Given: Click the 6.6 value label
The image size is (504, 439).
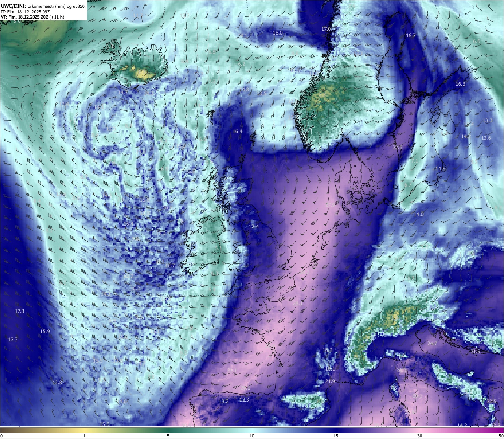Looking at the screenshot, I should pyautogui.click(x=476, y=41).
